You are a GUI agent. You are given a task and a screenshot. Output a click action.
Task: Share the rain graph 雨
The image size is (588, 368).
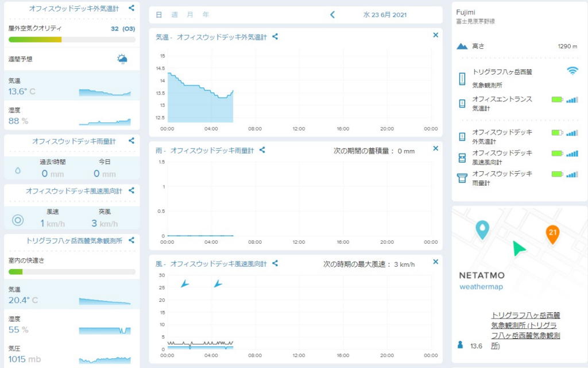[262, 150]
